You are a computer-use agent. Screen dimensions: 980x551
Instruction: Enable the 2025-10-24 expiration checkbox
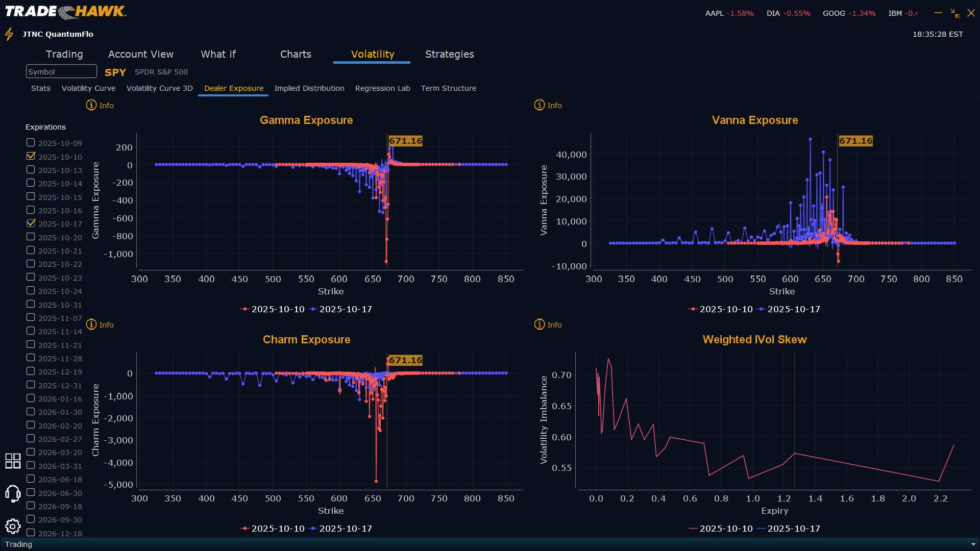coord(31,290)
